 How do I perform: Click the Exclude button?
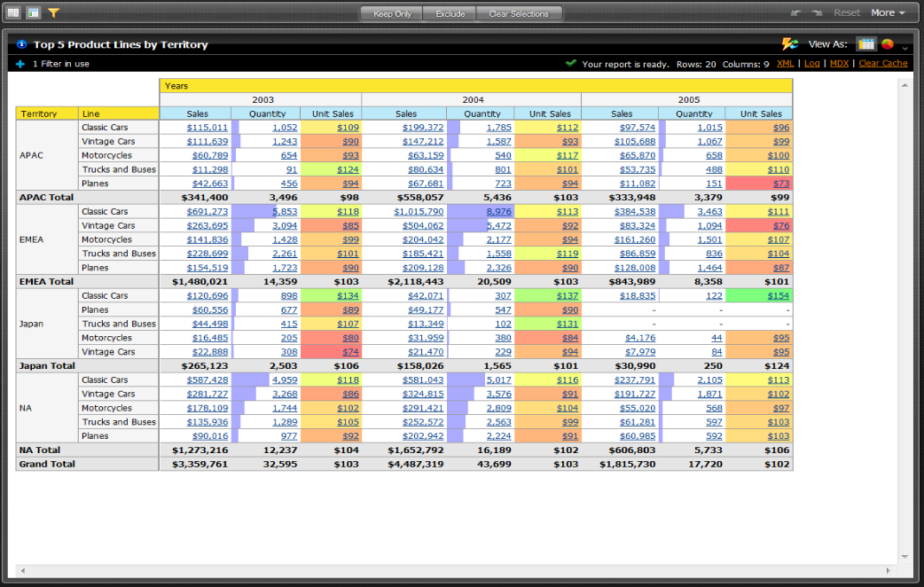452,13
